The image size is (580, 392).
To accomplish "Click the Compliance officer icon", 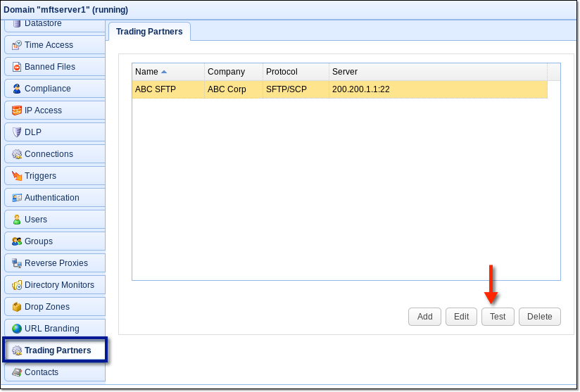I will (x=17, y=89).
